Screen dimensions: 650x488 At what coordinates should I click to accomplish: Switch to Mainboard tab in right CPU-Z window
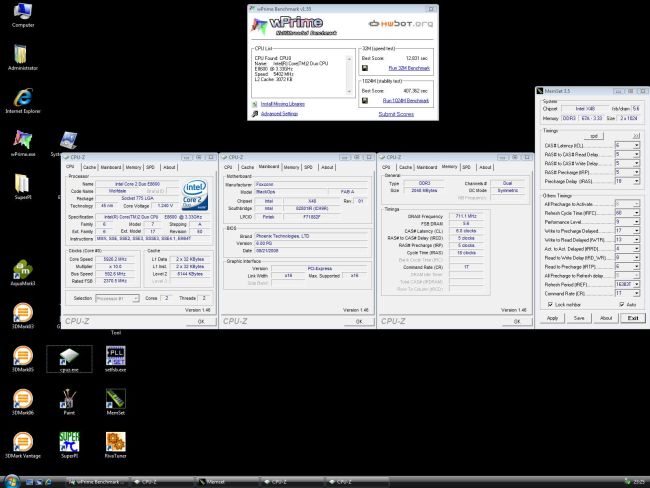click(x=427, y=167)
